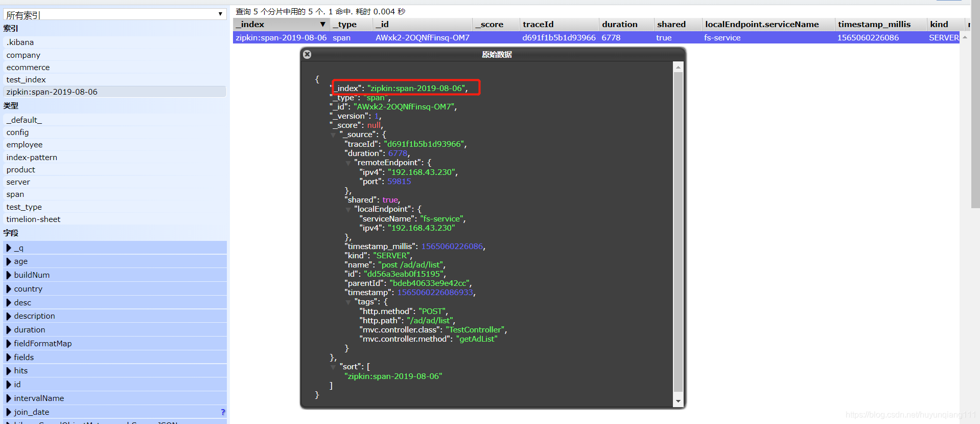Sort results by _id column
The height and width of the screenshot is (424, 980).
pyautogui.click(x=423, y=24)
